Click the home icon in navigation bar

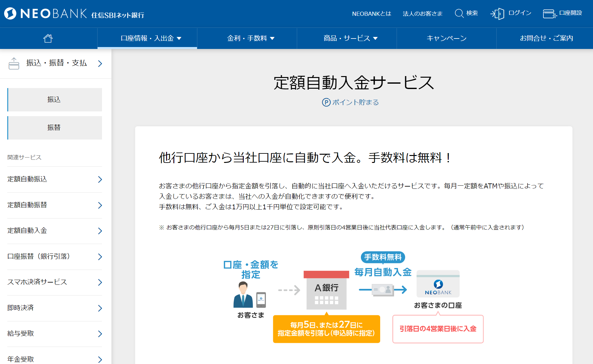(48, 38)
